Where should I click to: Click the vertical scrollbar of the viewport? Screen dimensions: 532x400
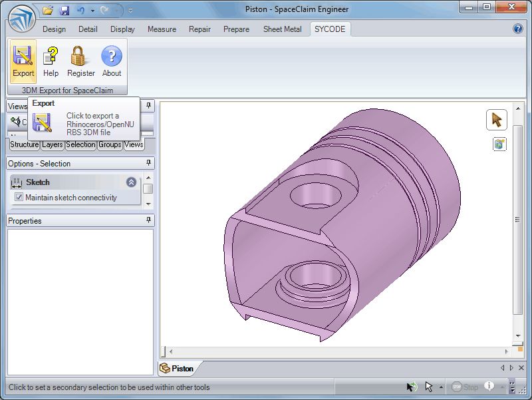[518, 220]
